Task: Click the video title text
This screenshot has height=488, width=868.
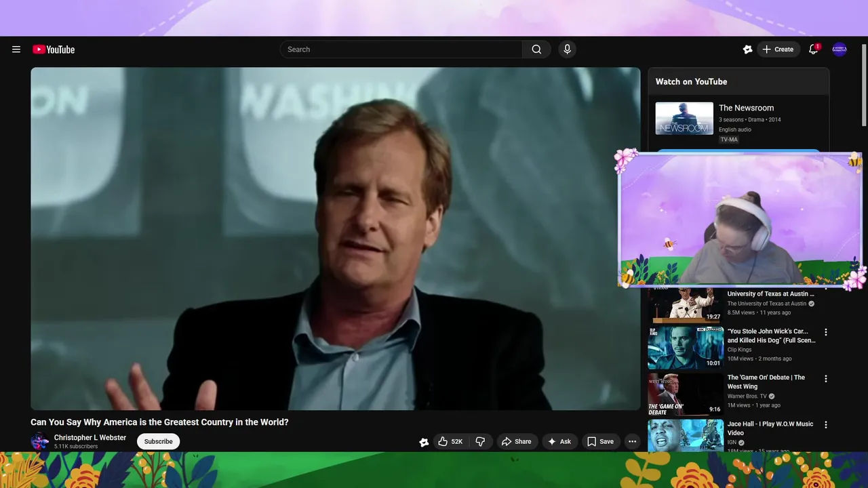Action: point(159,422)
